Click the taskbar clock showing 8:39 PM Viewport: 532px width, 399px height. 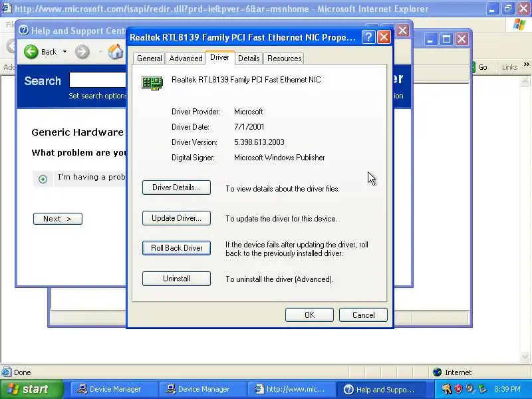507,389
